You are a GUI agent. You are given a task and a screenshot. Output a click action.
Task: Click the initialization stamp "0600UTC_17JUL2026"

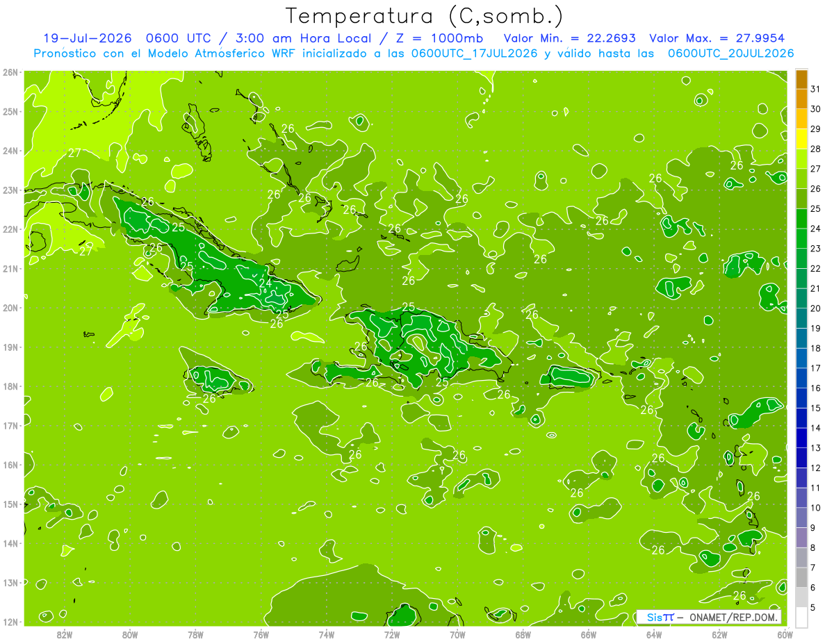click(475, 53)
